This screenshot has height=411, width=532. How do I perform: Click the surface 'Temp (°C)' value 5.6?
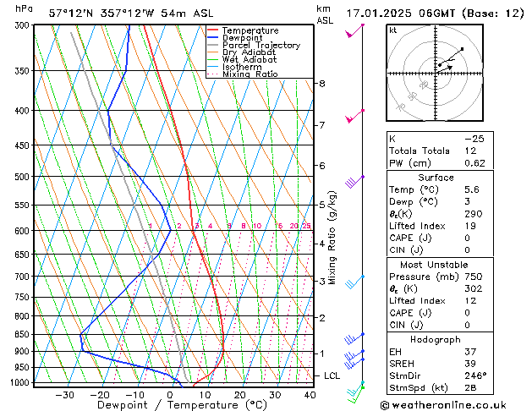[x=472, y=189]
